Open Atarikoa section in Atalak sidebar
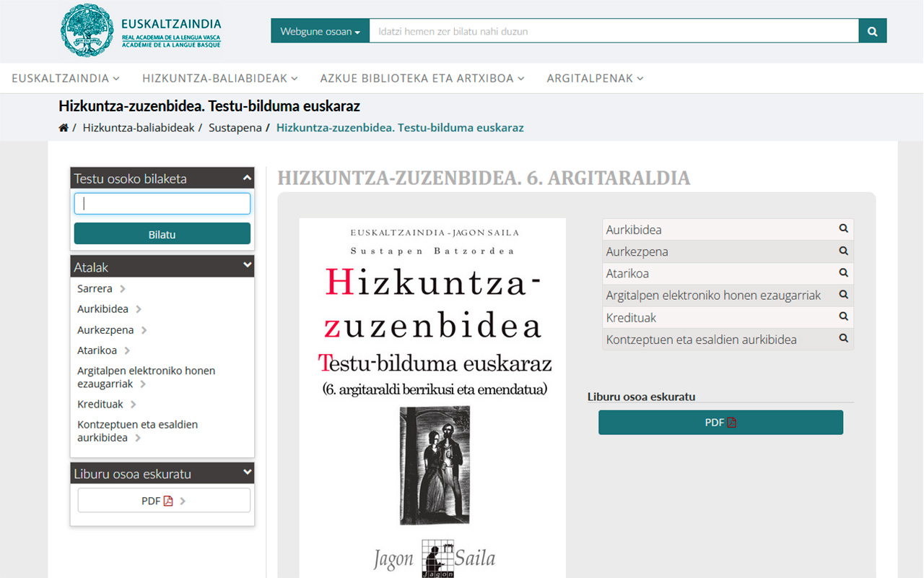The width and height of the screenshot is (924, 578). click(x=97, y=350)
